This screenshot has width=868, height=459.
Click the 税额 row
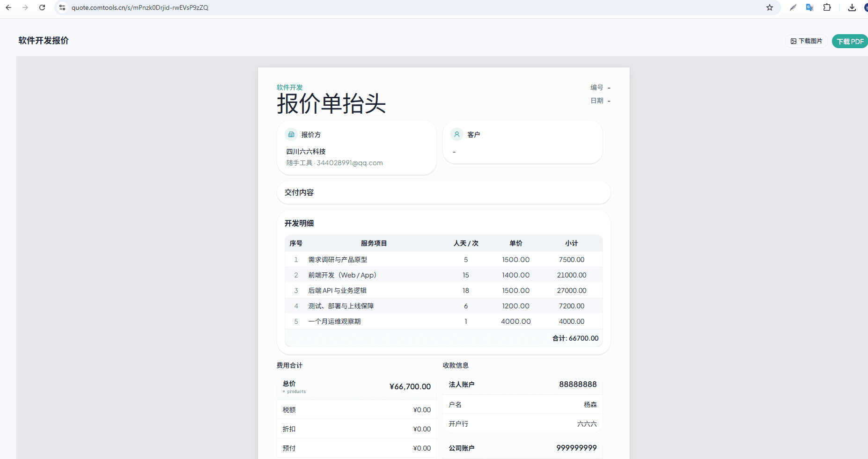coord(356,410)
